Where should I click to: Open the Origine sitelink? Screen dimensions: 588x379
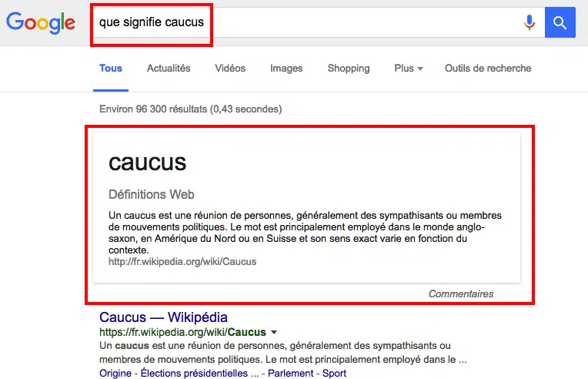[116, 374]
